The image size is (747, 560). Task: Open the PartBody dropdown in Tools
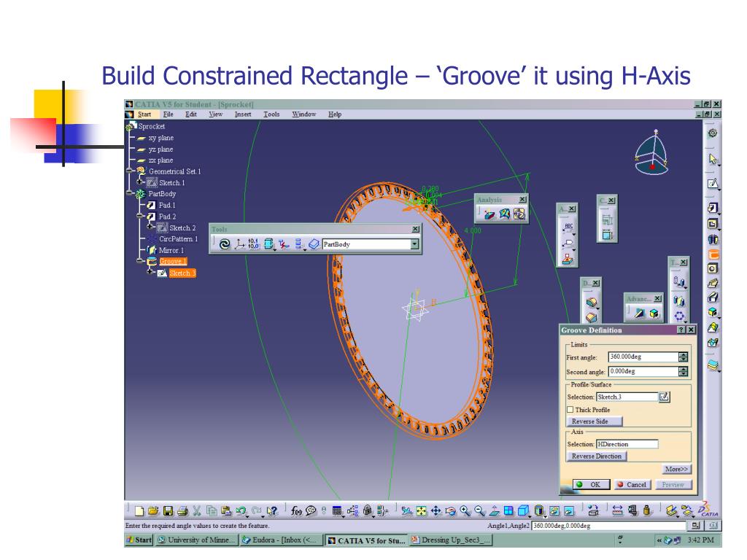(x=416, y=244)
